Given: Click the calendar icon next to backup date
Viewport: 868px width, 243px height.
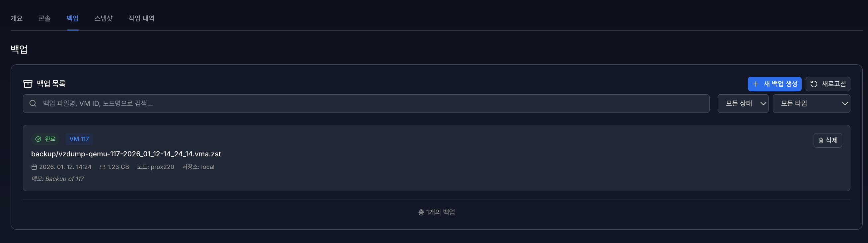Looking at the screenshot, I should click(34, 167).
